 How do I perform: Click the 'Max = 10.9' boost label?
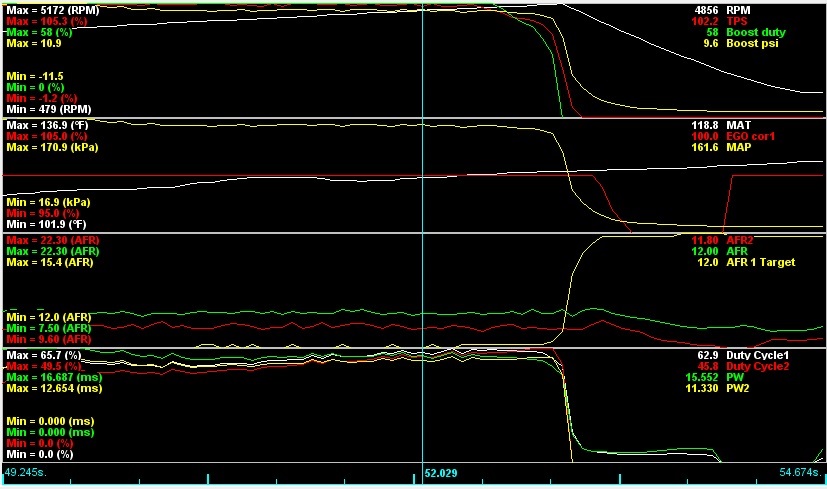point(34,43)
